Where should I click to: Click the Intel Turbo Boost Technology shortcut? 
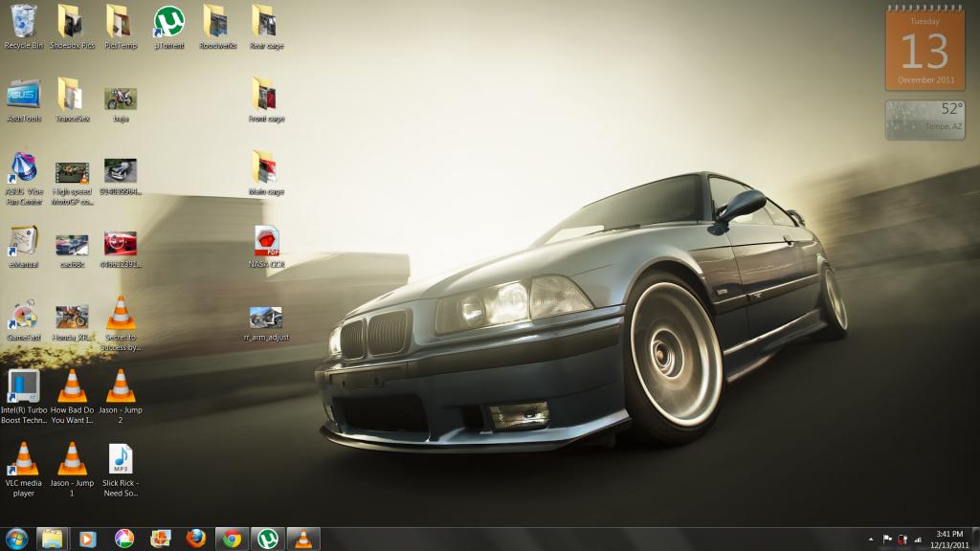[x=24, y=386]
